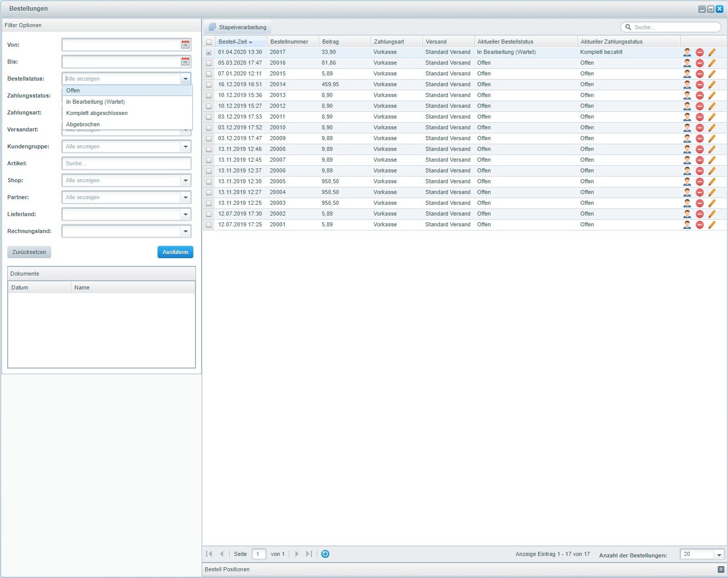728x578 pixels.
Task: Refresh the orders list
Action: pyautogui.click(x=325, y=554)
